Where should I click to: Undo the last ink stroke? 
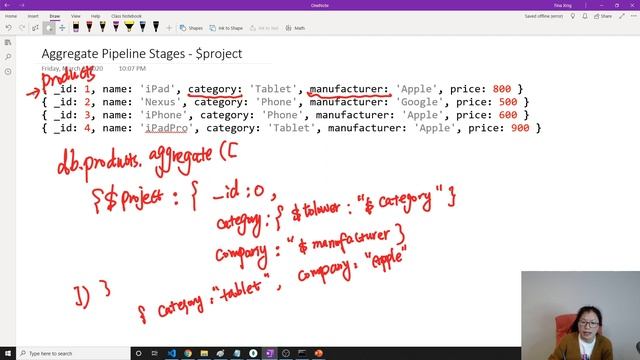point(9,28)
